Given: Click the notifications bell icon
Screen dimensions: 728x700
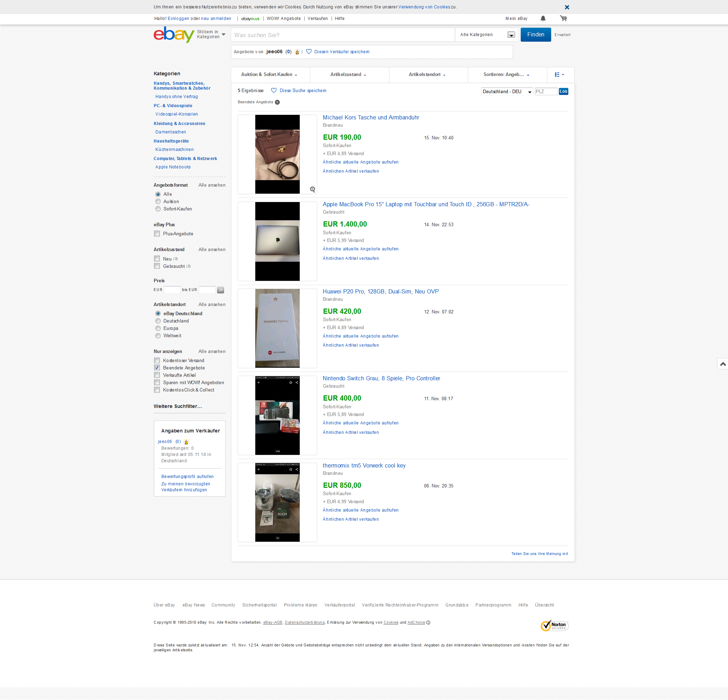Looking at the screenshot, I should click(543, 19).
